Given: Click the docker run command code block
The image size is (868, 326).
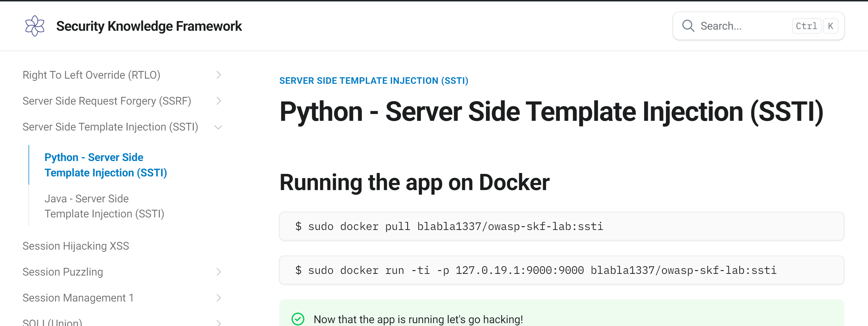Looking at the screenshot, I should pyautogui.click(x=561, y=270).
